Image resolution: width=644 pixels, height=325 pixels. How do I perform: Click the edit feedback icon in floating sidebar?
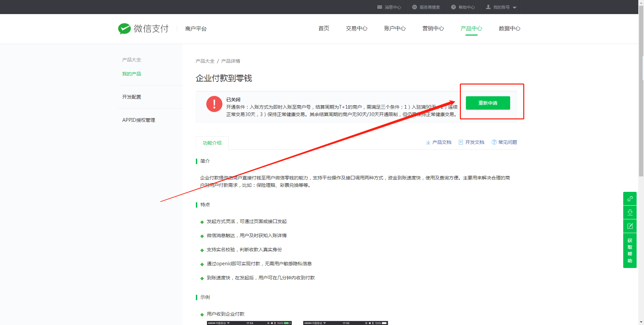click(630, 226)
